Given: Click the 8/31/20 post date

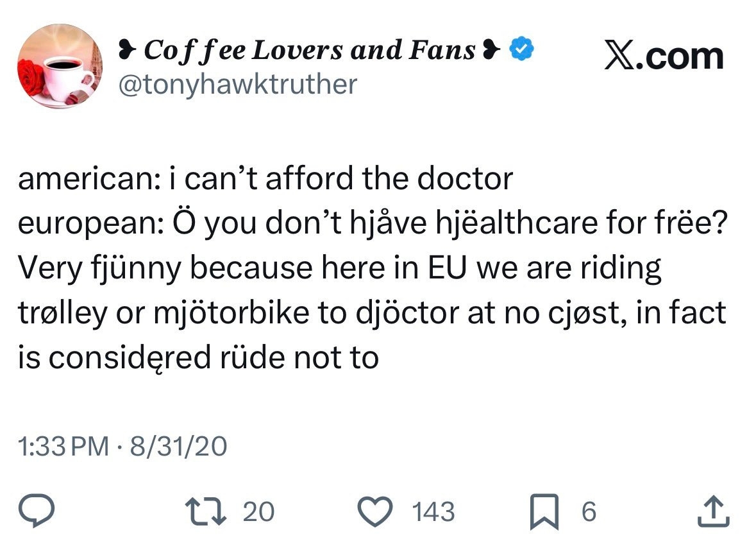Looking at the screenshot, I should tap(178, 446).
